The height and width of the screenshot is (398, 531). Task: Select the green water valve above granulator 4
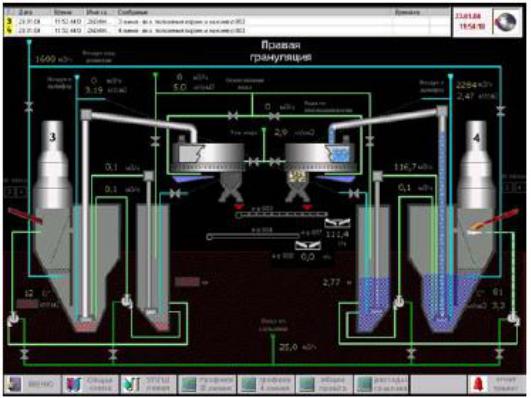pyautogui.click(x=274, y=116)
